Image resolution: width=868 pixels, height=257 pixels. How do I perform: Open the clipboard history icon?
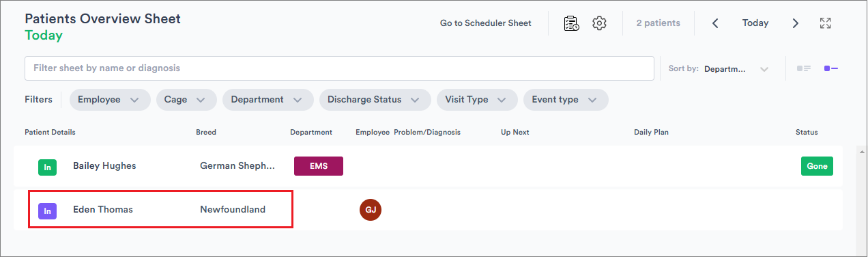point(571,23)
